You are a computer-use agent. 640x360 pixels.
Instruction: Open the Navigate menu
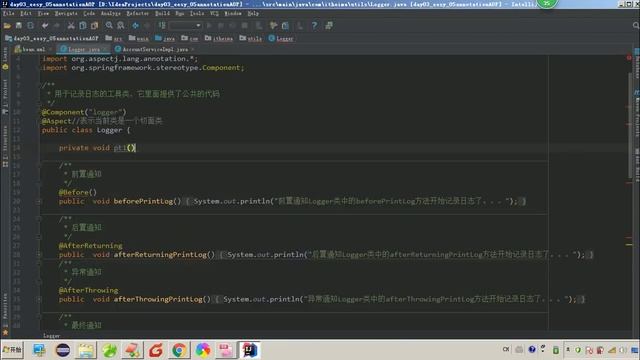pos(66,13)
